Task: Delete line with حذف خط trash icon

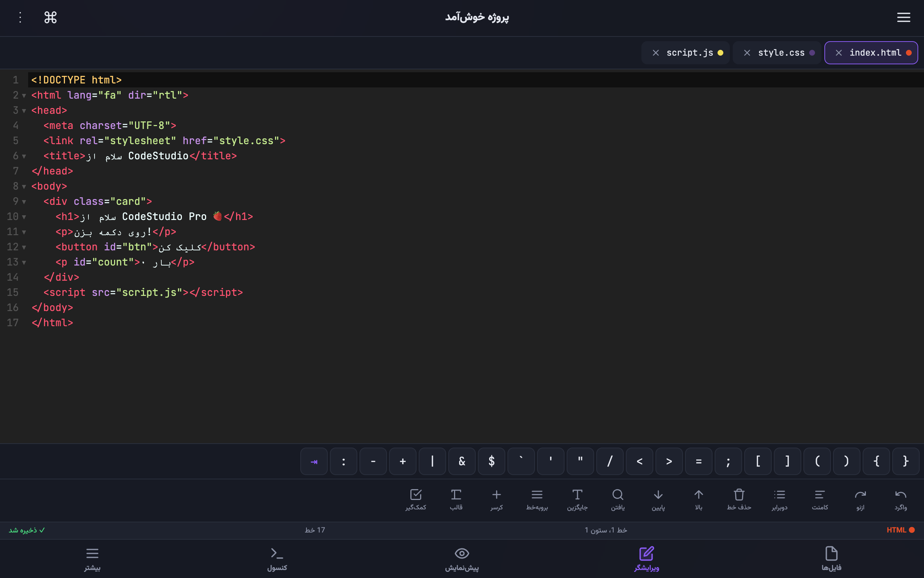Action: pos(739,500)
